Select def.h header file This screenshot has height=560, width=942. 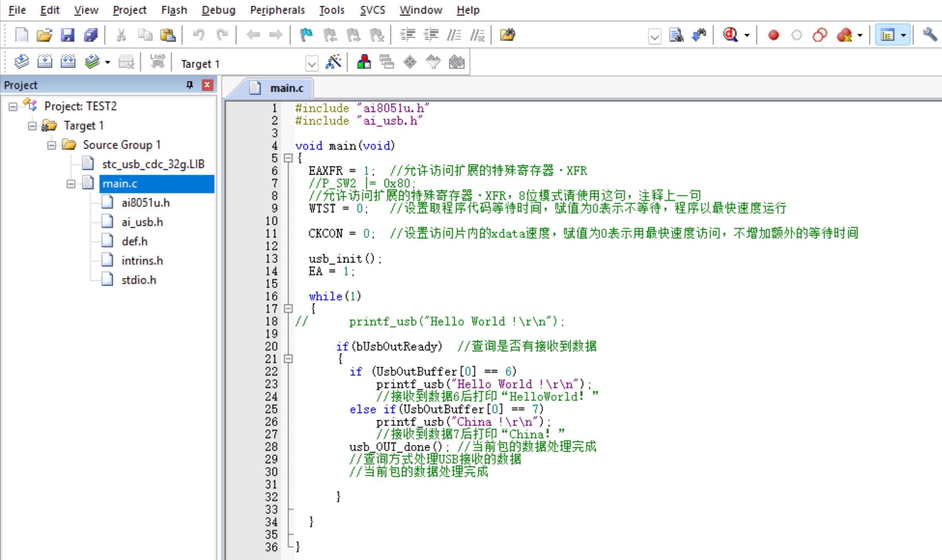click(x=134, y=242)
